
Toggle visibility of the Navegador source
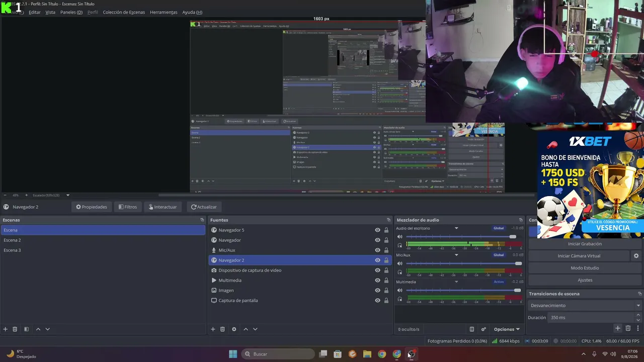[377, 240]
